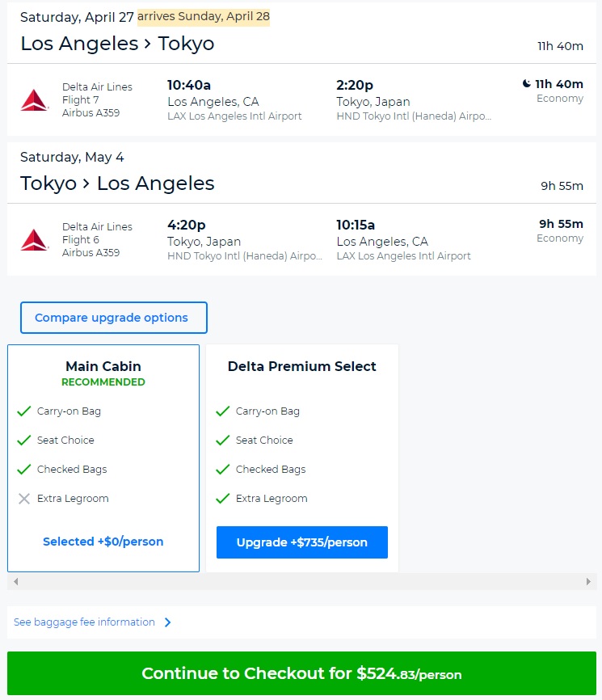This screenshot has width=602, height=700.
Task: Click Delta logo for Flight 7
Action: point(34,100)
